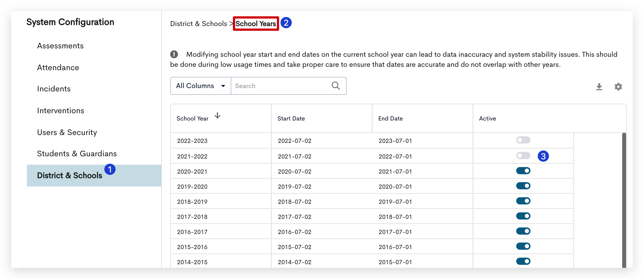Go to Interventions settings
The image size is (644, 279).
point(61,111)
